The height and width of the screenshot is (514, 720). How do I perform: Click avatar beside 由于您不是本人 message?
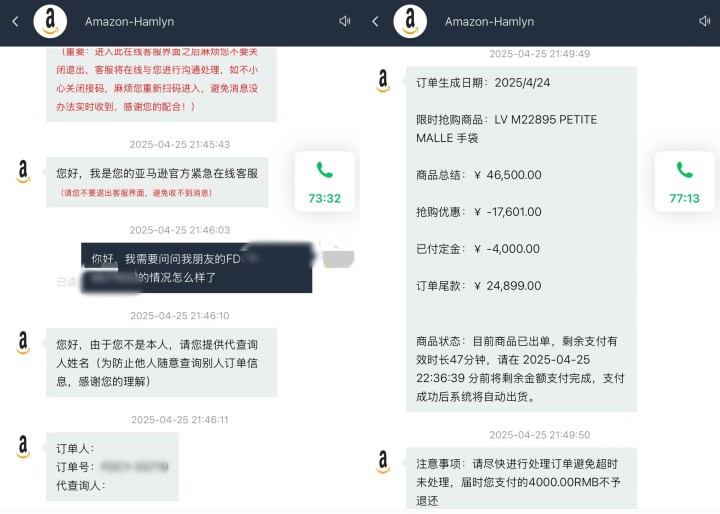click(x=23, y=343)
